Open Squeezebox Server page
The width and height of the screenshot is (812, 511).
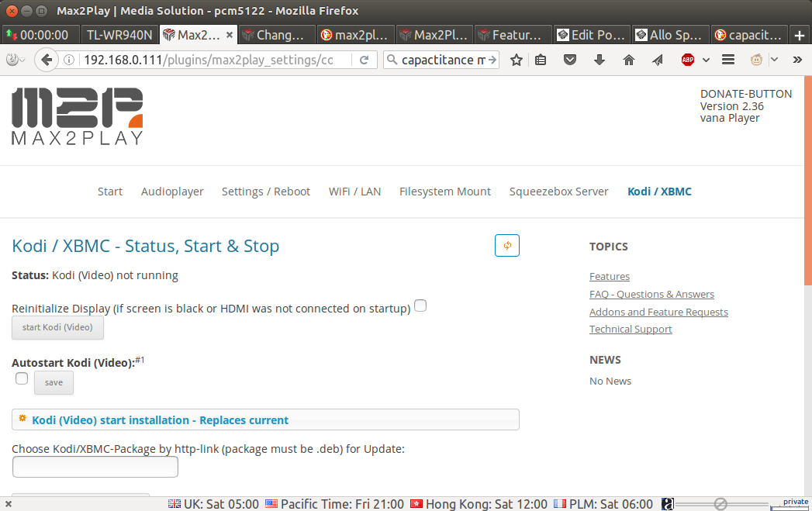pos(558,192)
